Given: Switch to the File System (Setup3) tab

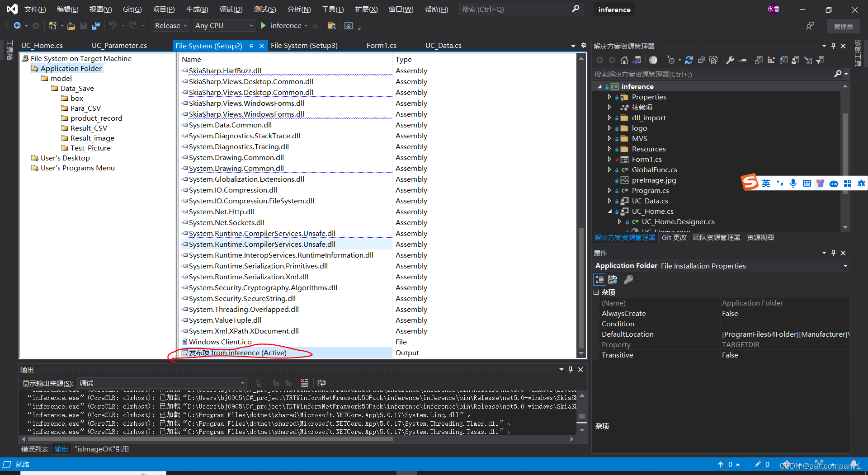Looking at the screenshot, I should pyautogui.click(x=304, y=46).
